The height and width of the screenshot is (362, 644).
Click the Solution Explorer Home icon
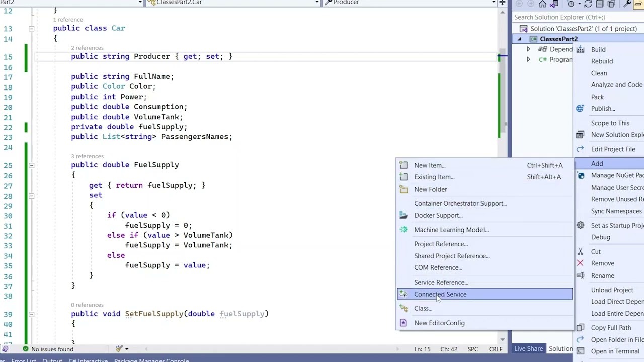tap(542, 4)
